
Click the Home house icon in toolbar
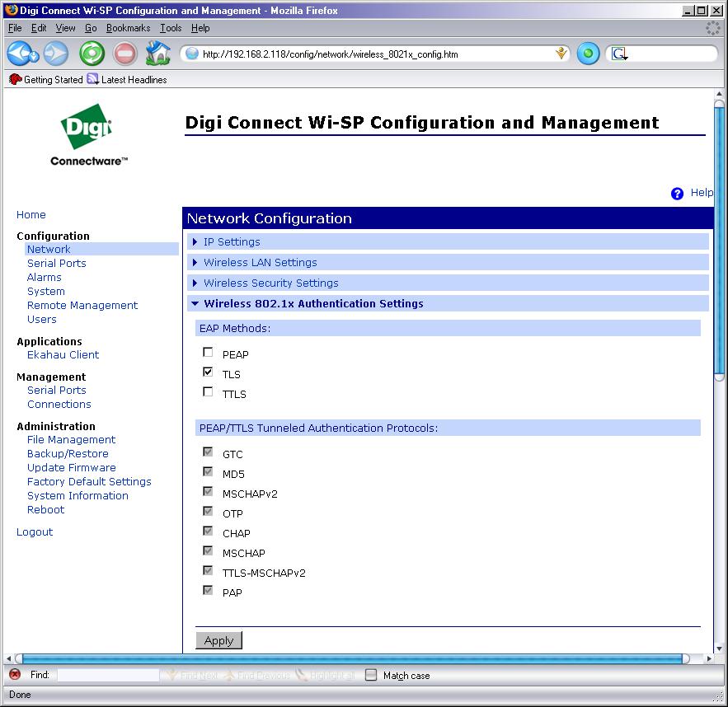pos(157,54)
